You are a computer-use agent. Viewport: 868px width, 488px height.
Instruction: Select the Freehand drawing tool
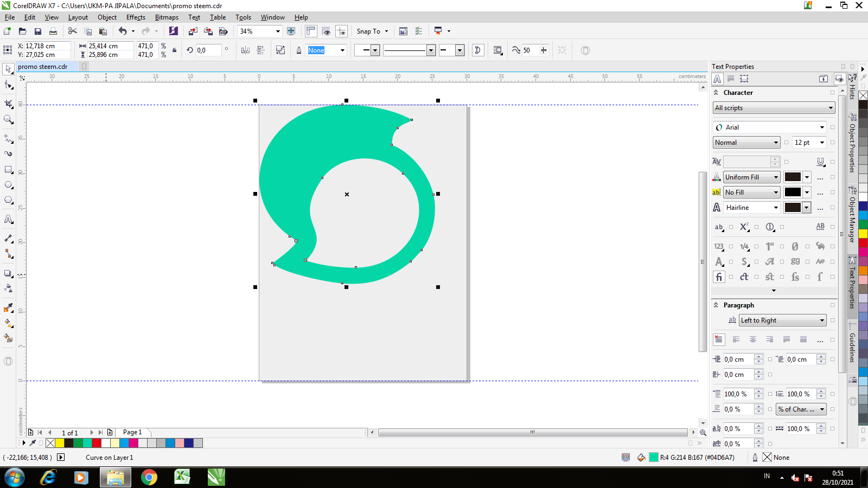(x=8, y=138)
